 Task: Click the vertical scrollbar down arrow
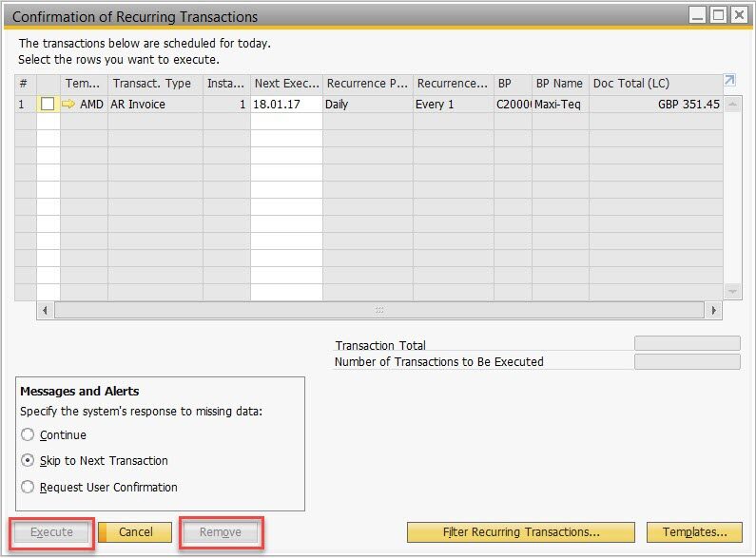732,291
